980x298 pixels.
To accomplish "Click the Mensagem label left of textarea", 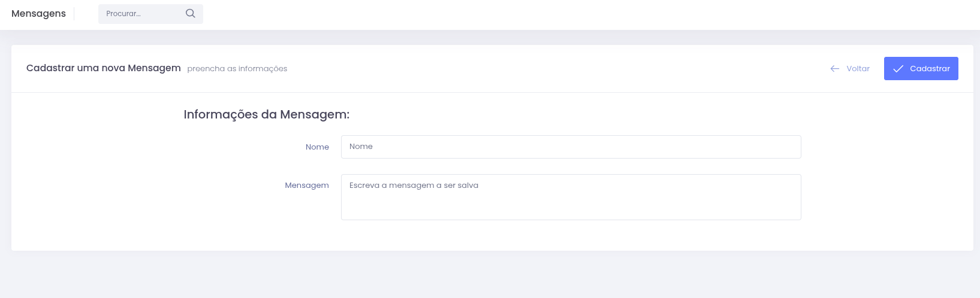I will click(307, 186).
